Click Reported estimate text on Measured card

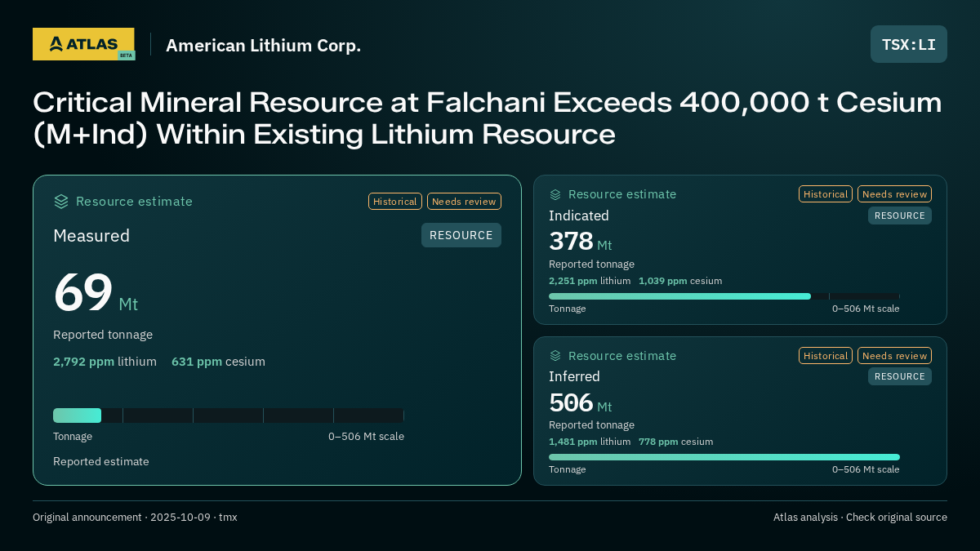[101, 461]
